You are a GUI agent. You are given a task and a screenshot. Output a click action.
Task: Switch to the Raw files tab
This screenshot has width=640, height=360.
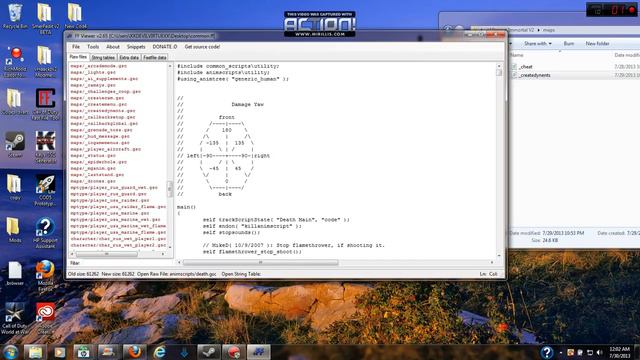tap(78, 57)
